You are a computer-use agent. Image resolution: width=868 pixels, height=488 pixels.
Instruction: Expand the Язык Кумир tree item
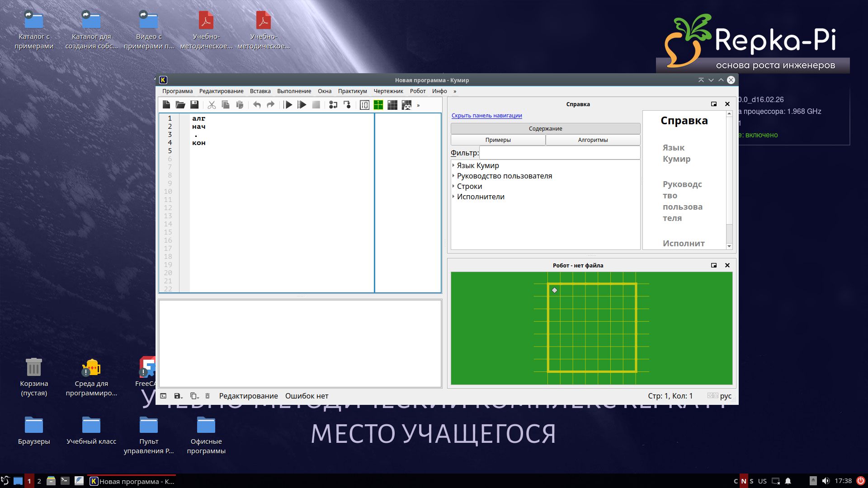click(x=453, y=165)
